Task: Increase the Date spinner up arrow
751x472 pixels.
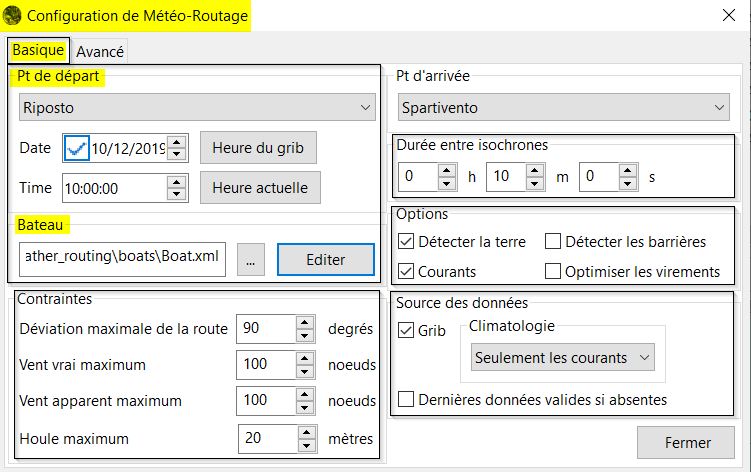Action: coord(177,142)
